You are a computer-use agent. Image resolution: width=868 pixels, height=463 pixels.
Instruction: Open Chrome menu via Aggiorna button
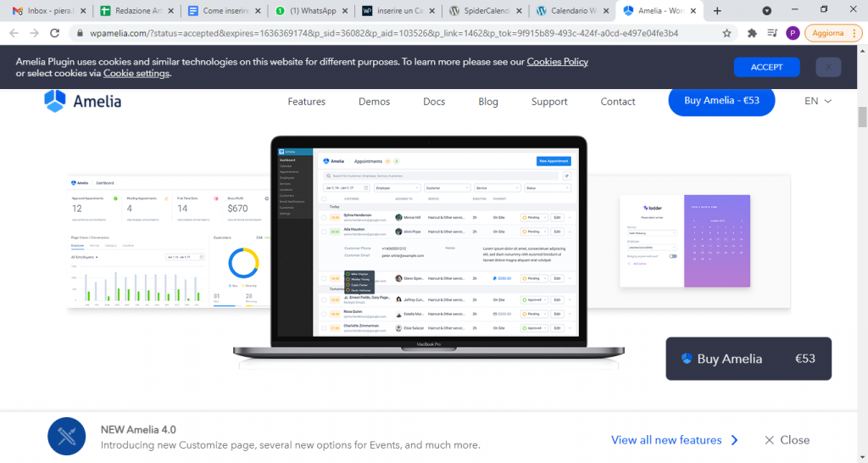tap(832, 33)
